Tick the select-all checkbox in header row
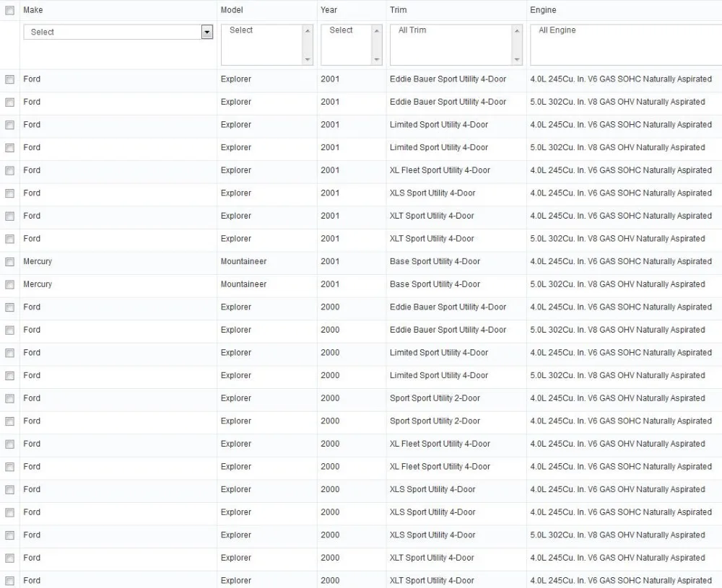 click(9, 10)
